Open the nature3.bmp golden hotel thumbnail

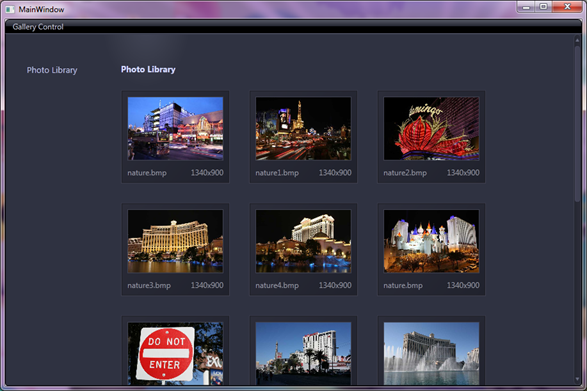pos(175,241)
